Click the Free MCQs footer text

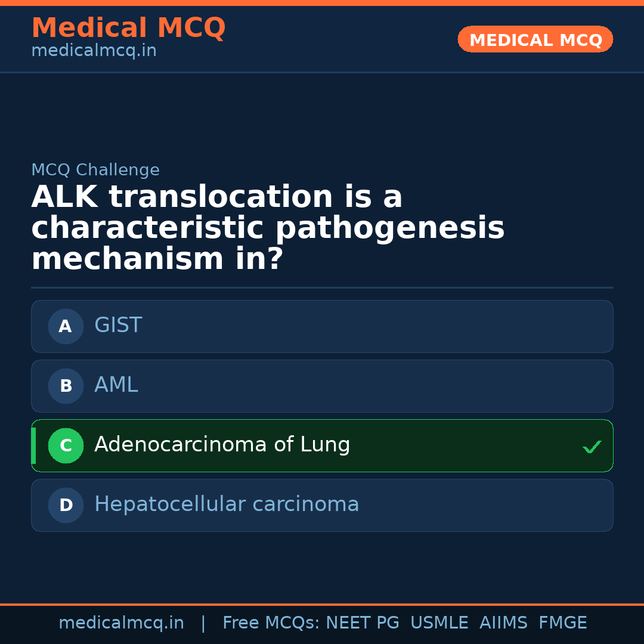click(271, 623)
